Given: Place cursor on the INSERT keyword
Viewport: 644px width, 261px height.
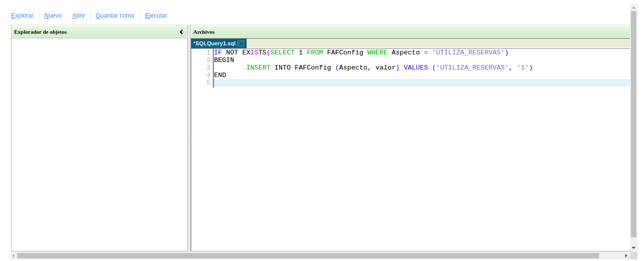Looking at the screenshot, I should pyautogui.click(x=258, y=68).
